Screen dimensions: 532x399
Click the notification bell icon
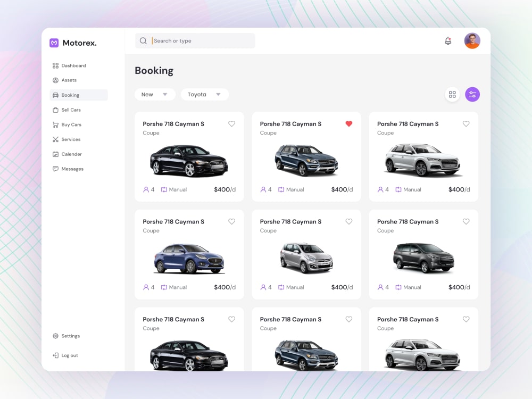coord(448,40)
